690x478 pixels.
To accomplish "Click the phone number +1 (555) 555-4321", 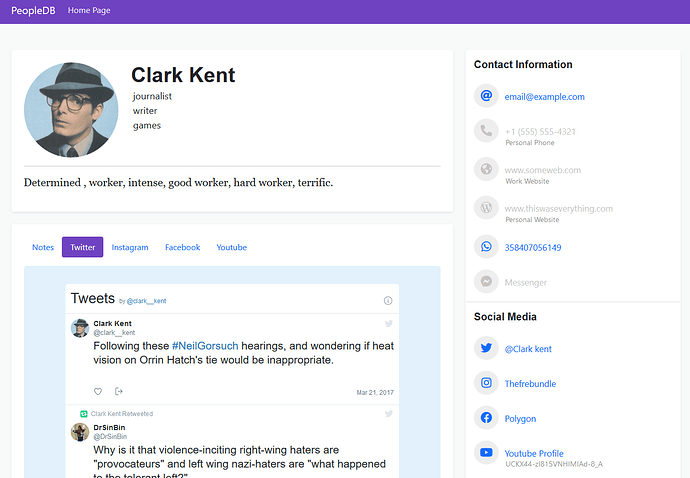I will coord(540,132).
